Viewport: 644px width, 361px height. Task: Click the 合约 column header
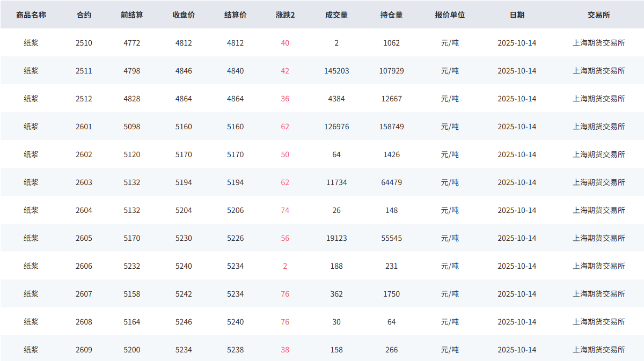coord(84,15)
